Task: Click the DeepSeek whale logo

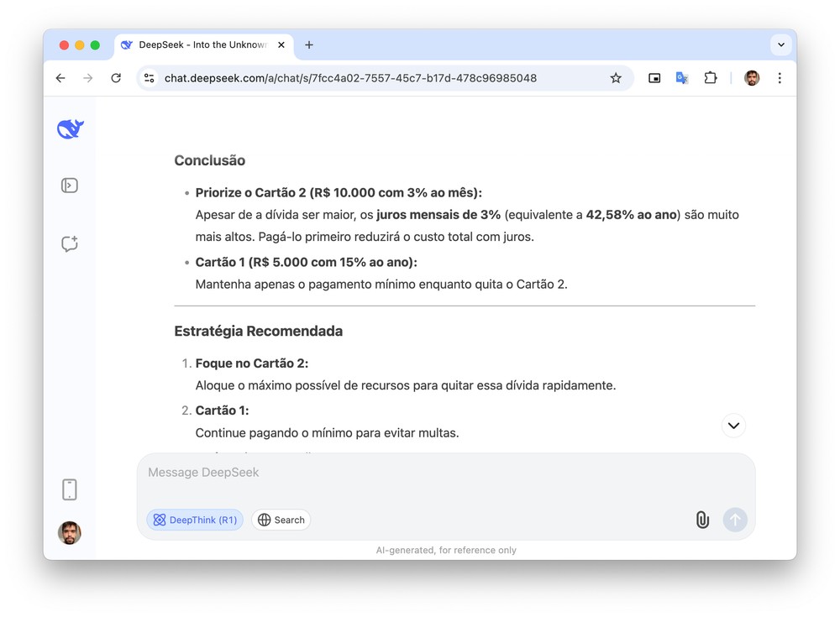Action: pyautogui.click(x=70, y=128)
